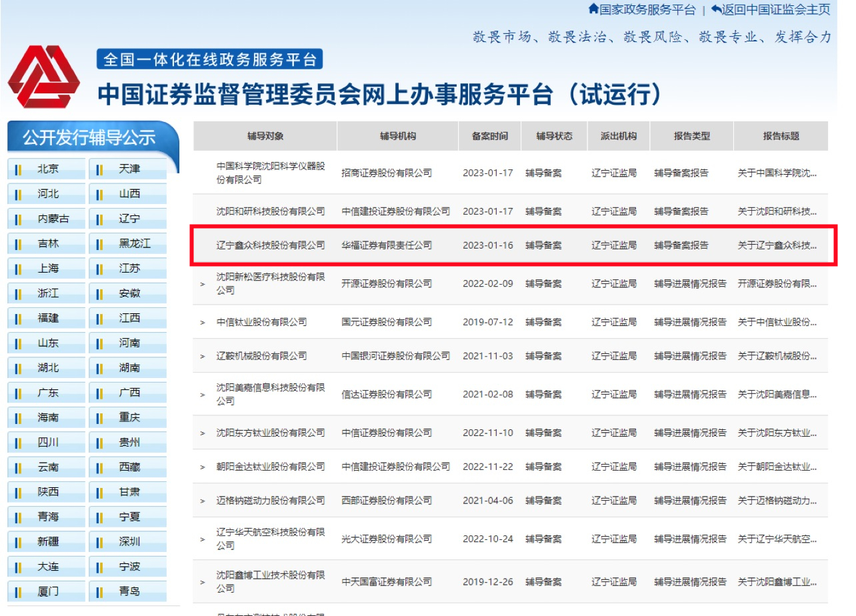Choose the 黑龙江 region button
Image resolution: width=856 pixels, height=616 pixels.
[x=129, y=244]
